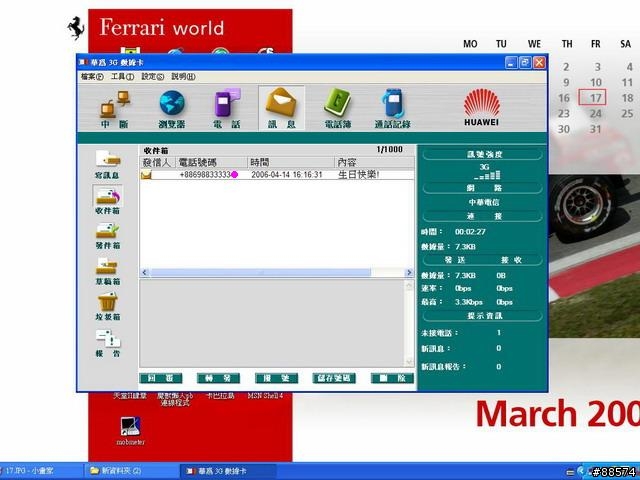640x480 pixels.
Task: Open the 發件箱 outbox sidebar icon
Action: 108,236
